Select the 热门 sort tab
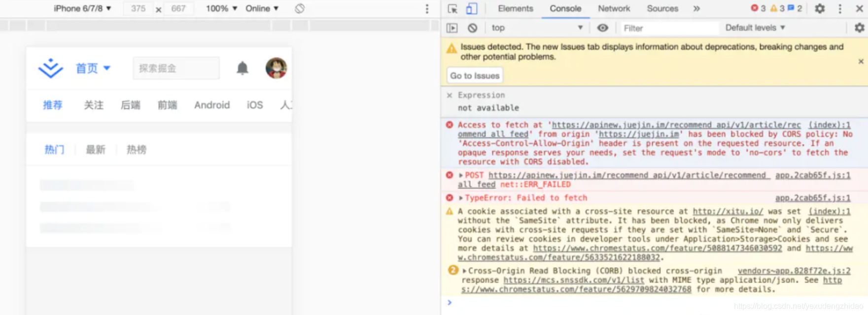 pos(54,150)
